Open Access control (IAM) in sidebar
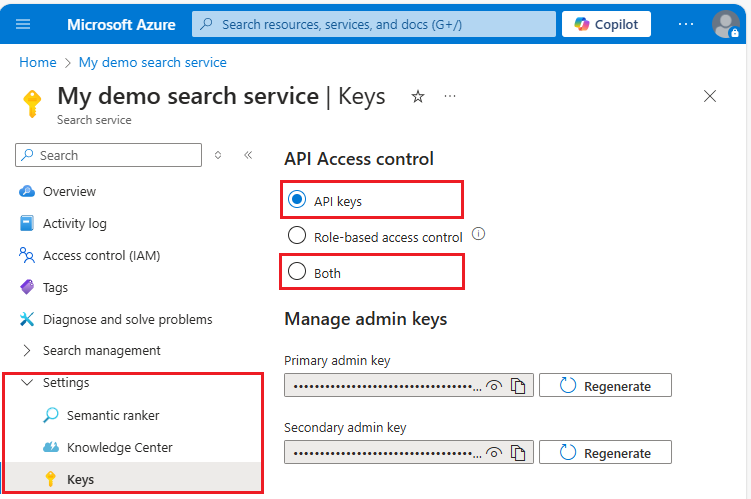 [x=101, y=255]
